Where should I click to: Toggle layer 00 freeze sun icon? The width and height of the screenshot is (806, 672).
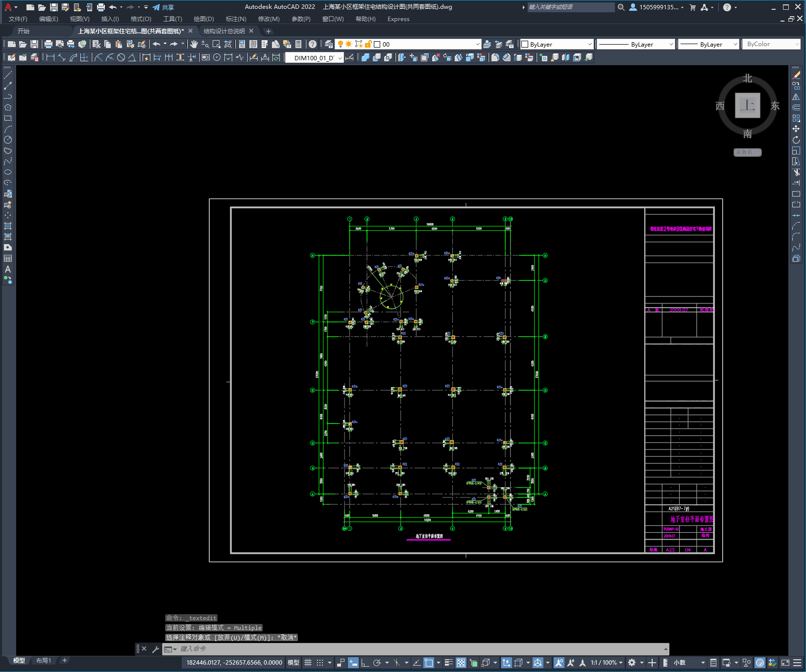click(x=349, y=44)
